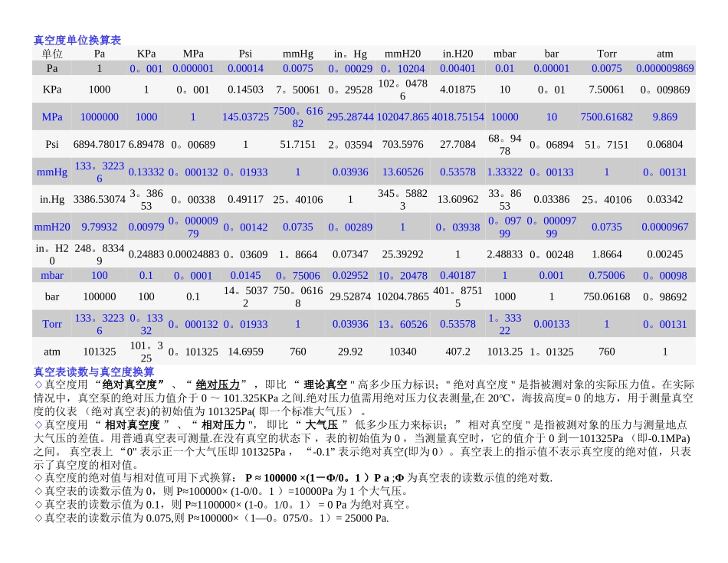The image size is (728, 563).
Task: Select the value 750.06168
Action: pyautogui.click(x=606, y=296)
